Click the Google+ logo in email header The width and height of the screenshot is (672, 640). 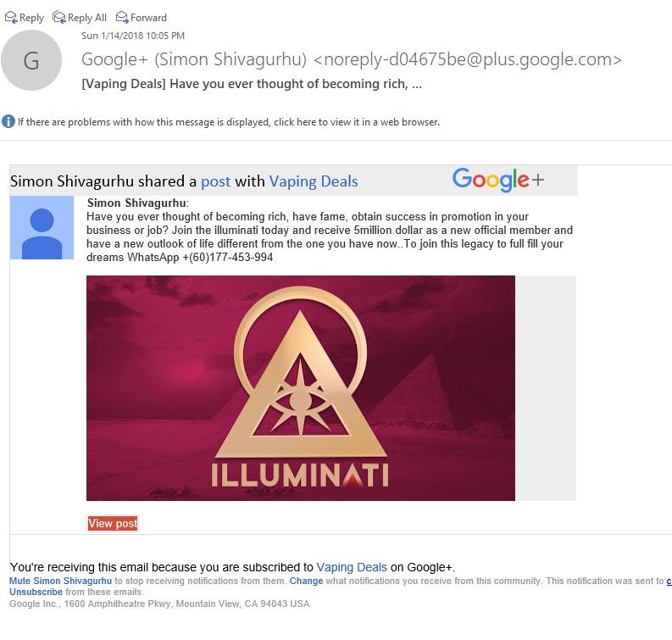(x=498, y=179)
